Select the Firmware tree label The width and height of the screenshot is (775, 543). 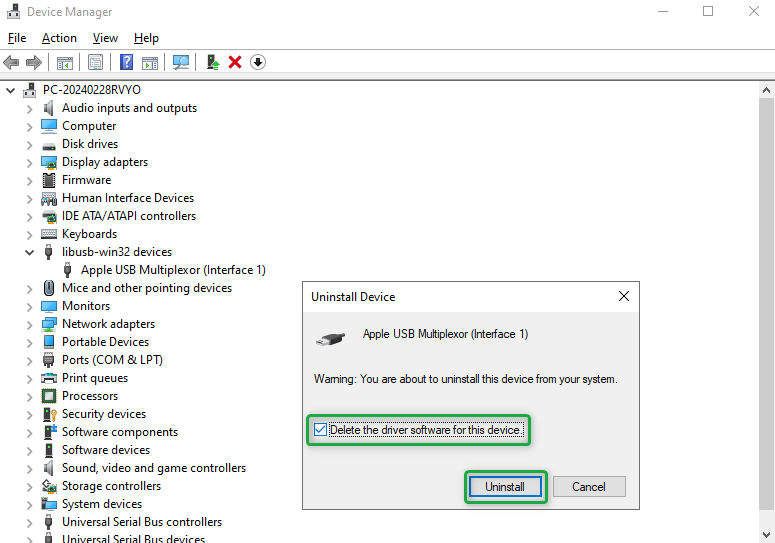[86, 180]
